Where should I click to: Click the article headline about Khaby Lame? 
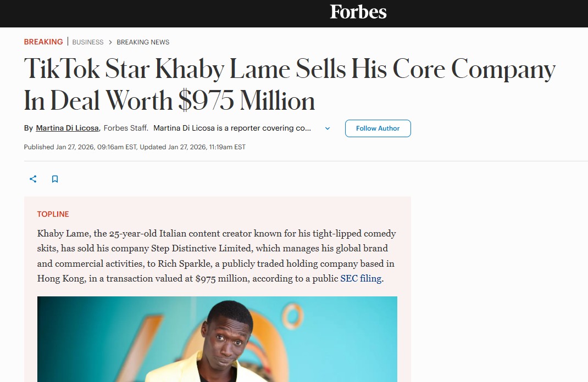[290, 85]
